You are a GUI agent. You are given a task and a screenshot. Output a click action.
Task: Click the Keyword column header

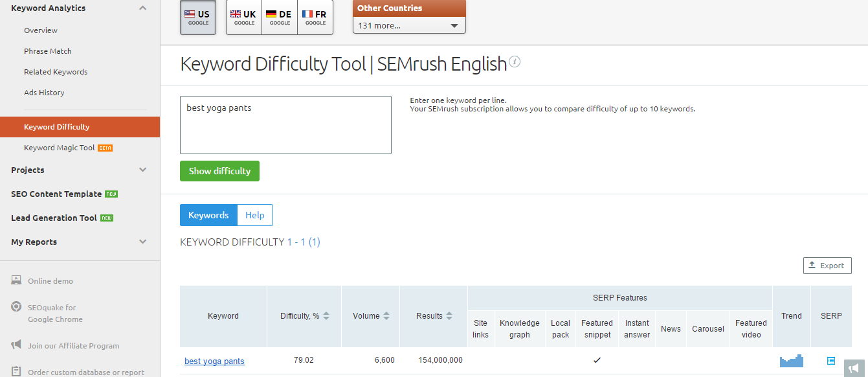pyautogui.click(x=223, y=316)
